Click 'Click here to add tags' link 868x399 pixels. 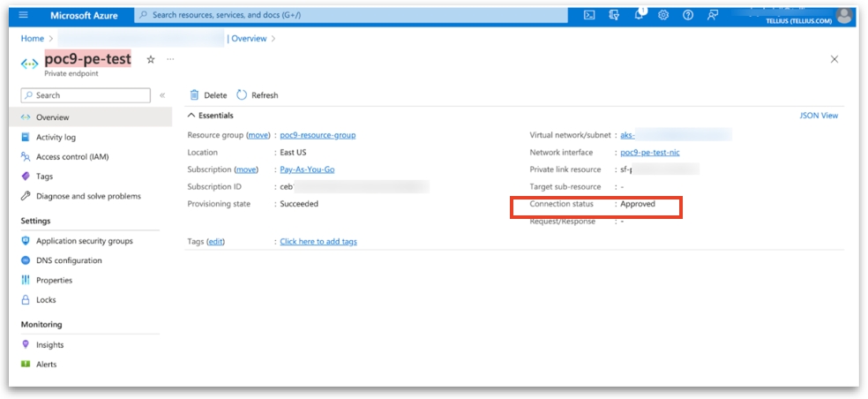click(318, 242)
